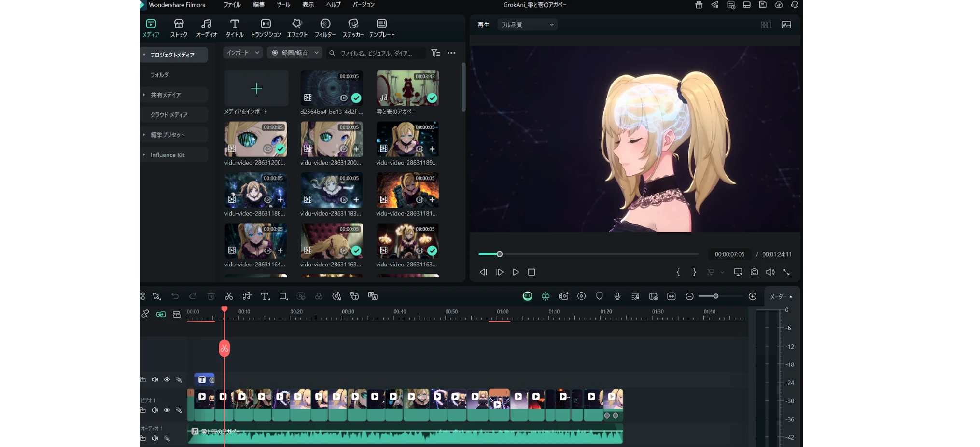Click the zoom-in plus button on timeline

tap(753, 296)
